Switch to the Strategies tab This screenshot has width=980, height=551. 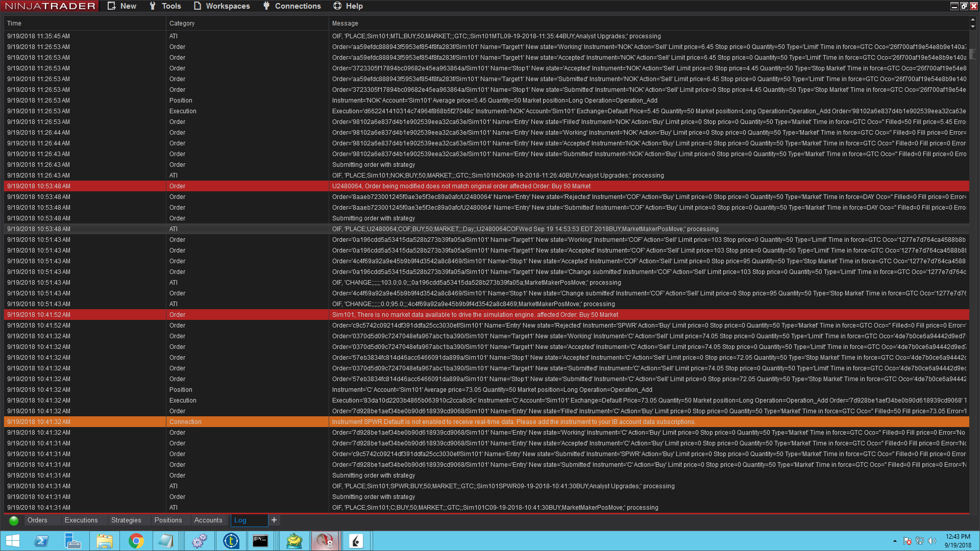pyautogui.click(x=126, y=520)
